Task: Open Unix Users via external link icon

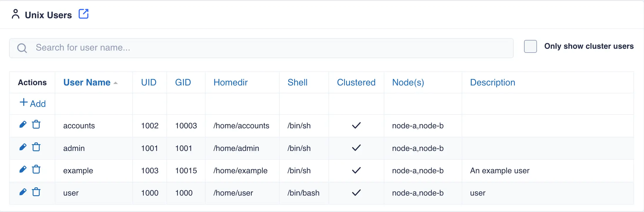Action: tap(84, 13)
